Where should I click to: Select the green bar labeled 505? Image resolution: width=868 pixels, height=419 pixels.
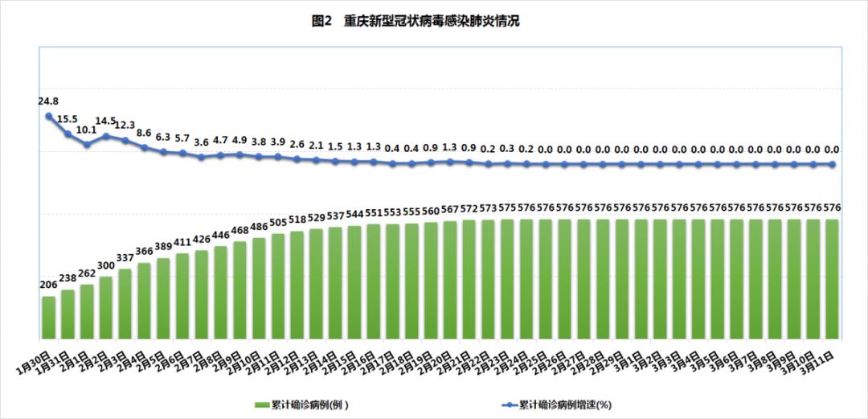pos(278,285)
